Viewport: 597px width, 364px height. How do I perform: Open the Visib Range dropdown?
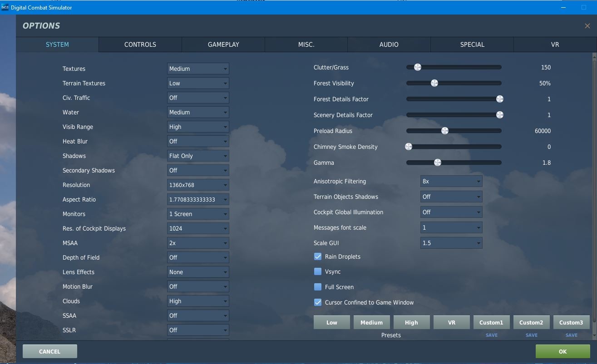point(198,127)
